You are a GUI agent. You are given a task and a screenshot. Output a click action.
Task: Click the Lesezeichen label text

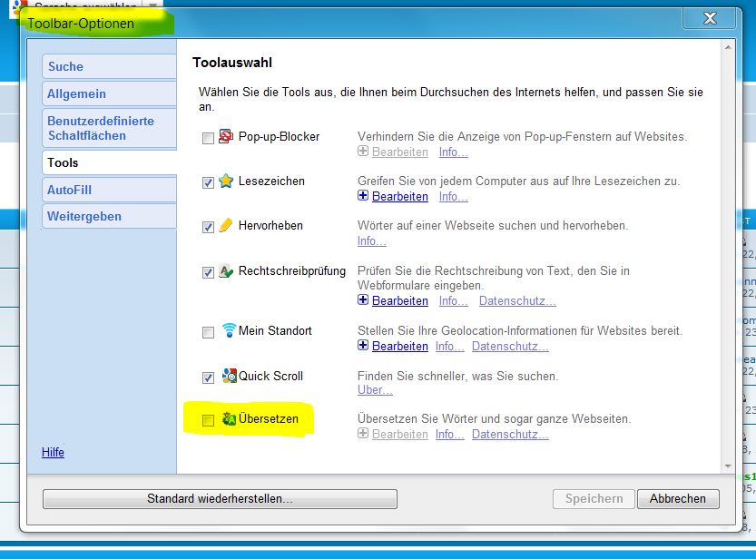point(271,181)
